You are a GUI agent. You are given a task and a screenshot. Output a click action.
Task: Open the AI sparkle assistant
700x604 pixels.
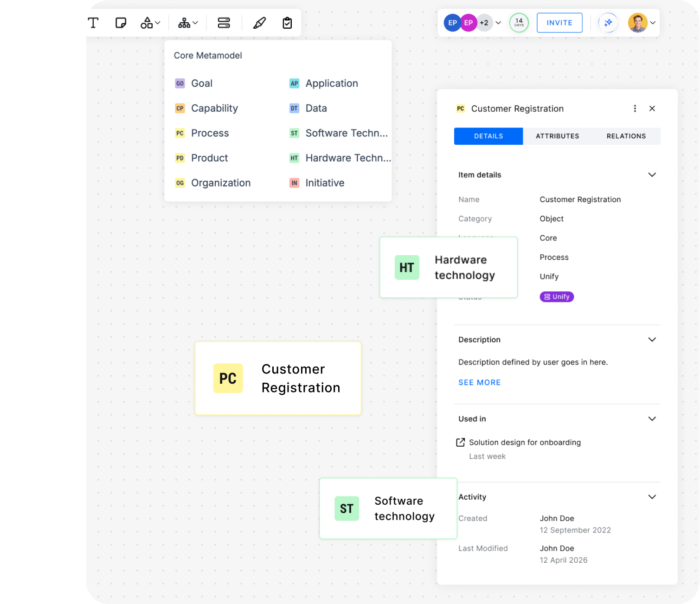[608, 23]
